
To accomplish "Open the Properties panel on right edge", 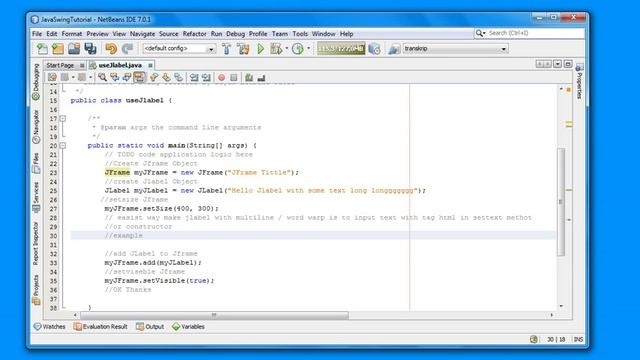I will [579, 82].
